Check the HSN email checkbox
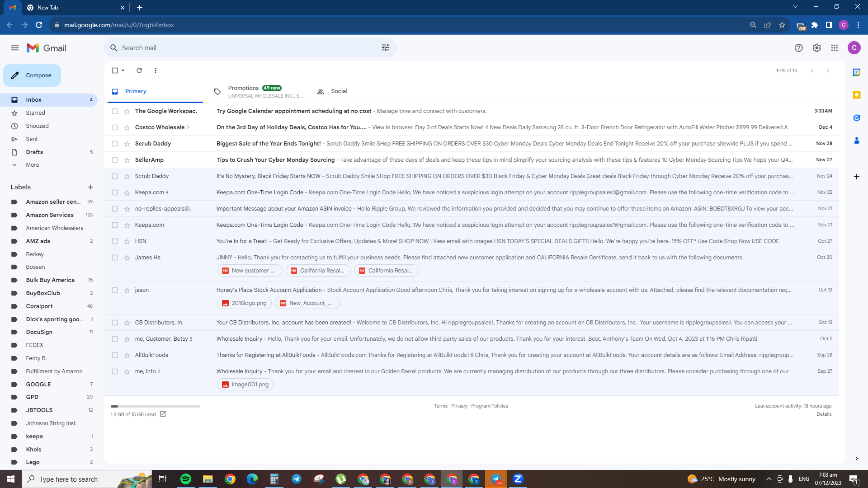 [115, 241]
